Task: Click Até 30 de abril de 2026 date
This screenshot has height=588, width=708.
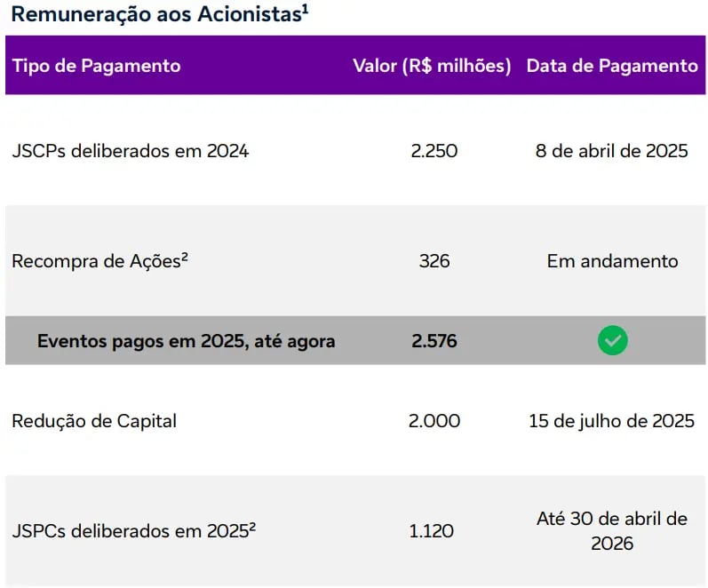Action: (612, 531)
